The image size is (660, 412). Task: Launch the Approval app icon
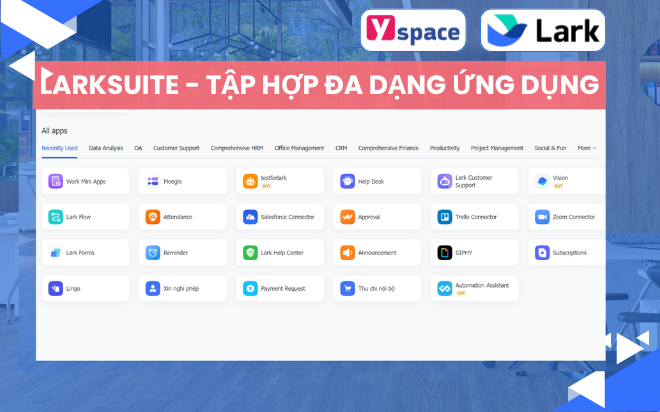[x=347, y=217]
